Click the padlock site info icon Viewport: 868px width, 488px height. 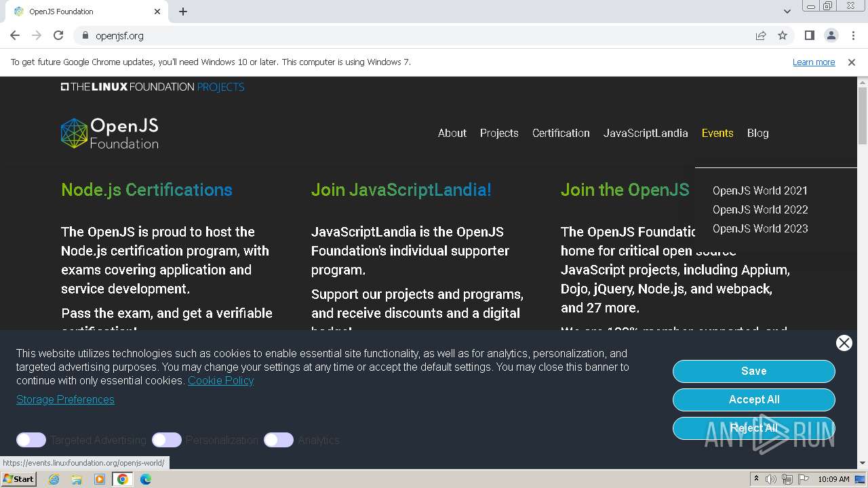[85, 36]
